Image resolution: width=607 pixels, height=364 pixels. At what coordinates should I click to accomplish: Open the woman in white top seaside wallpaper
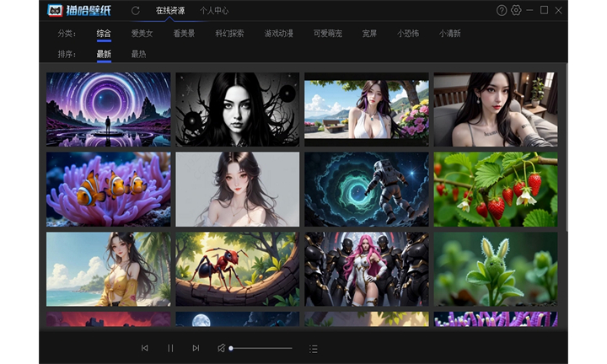(x=367, y=110)
